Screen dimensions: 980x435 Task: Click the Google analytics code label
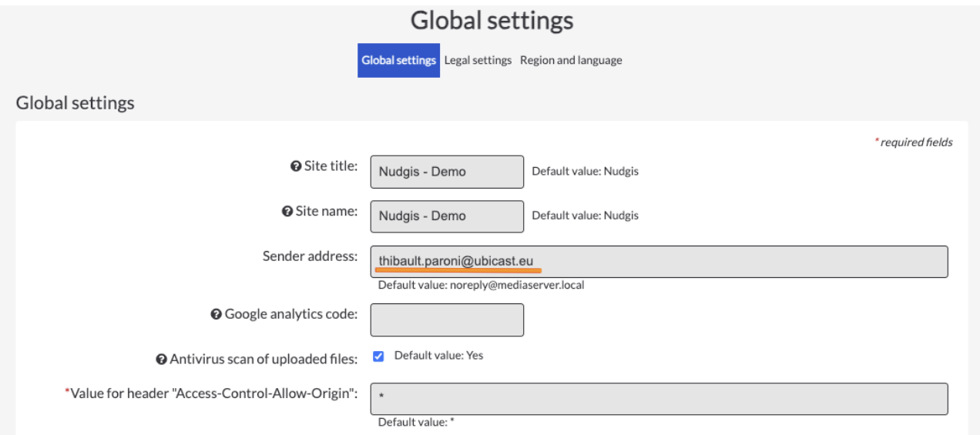click(x=291, y=314)
